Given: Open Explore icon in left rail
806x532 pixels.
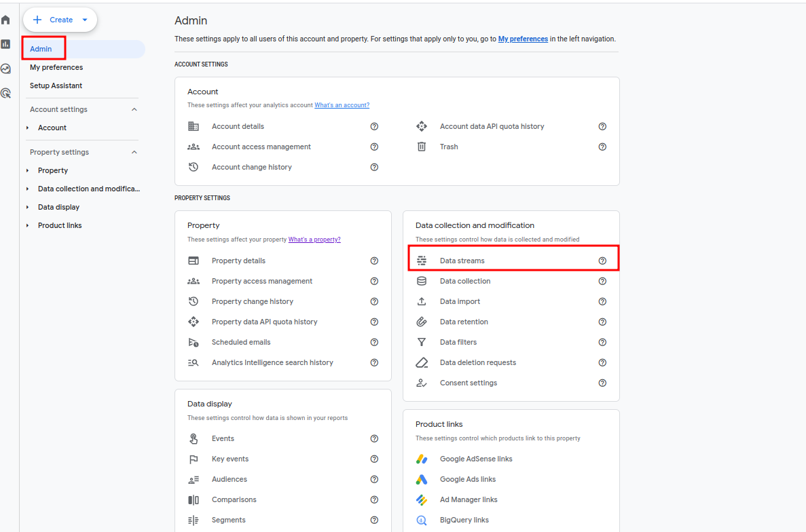Looking at the screenshot, I should point(5,69).
